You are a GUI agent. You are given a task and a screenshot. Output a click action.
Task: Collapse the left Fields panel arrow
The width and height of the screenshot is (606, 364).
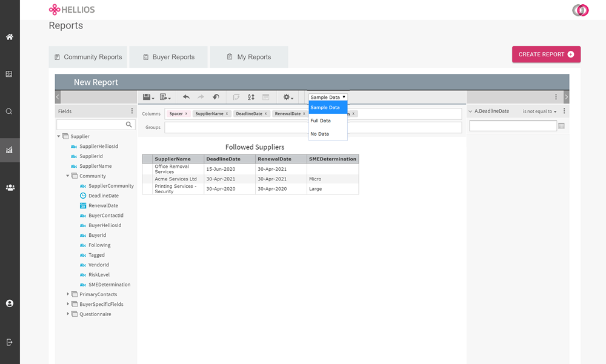click(x=58, y=97)
